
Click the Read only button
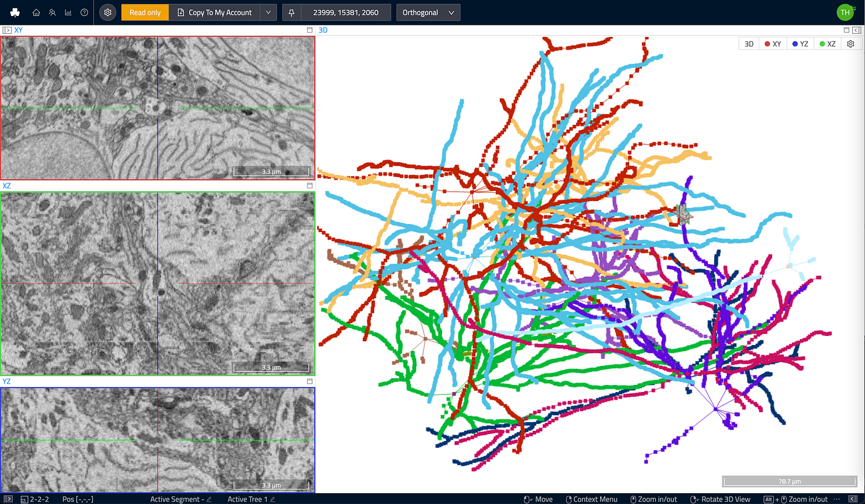(x=145, y=12)
